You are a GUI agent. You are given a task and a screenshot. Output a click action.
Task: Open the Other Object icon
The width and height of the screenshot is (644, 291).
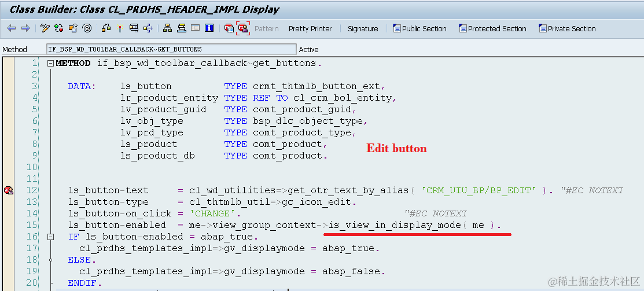73,28
